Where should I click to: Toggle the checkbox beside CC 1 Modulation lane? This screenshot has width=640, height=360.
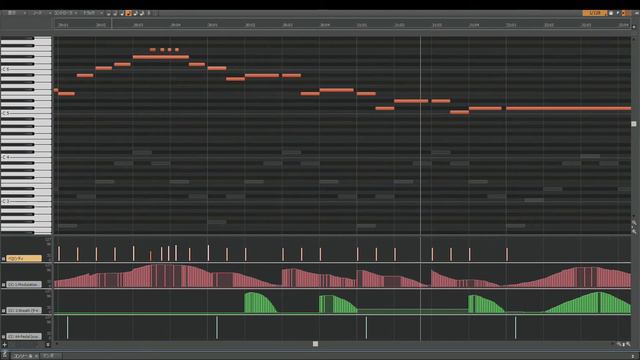point(3,284)
